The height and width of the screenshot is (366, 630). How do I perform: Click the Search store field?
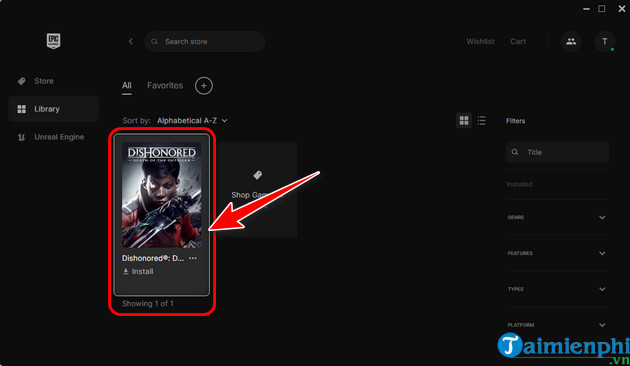point(205,41)
